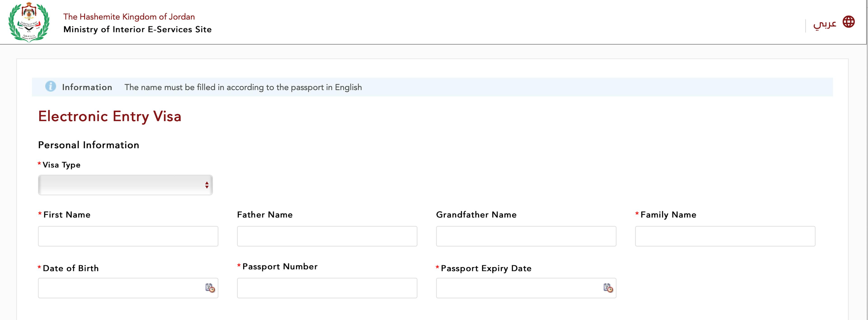Click the 'Visa Type' field label
Viewport: 868px width, 320px height.
tap(61, 165)
